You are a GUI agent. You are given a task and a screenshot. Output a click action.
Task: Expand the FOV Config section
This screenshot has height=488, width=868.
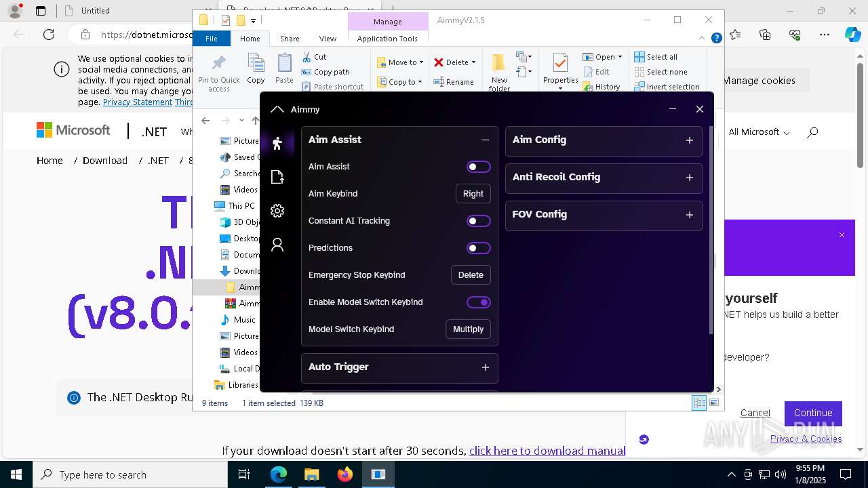point(690,215)
